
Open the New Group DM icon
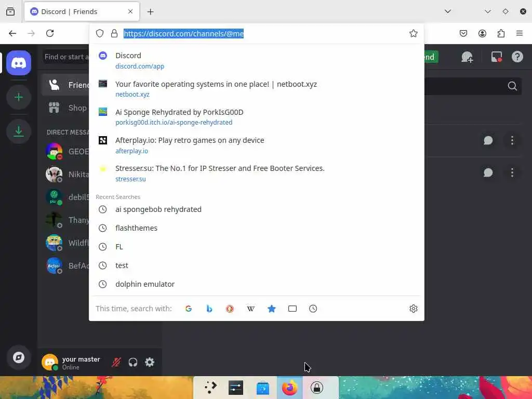coord(467,57)
